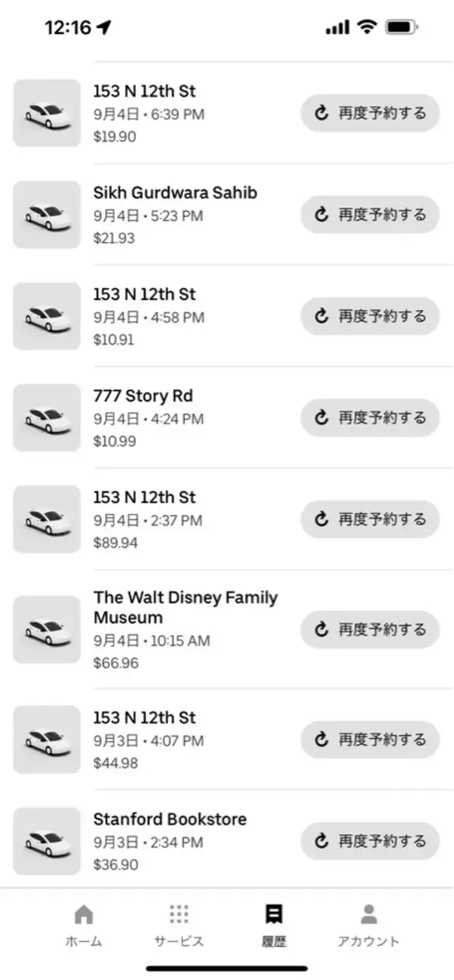Image resolution: width=454 pixels, height=980 pixels.
Task: Tap car thumbnail for Sikh Gurdwara Sahib ride
Action: click(47, 215)
